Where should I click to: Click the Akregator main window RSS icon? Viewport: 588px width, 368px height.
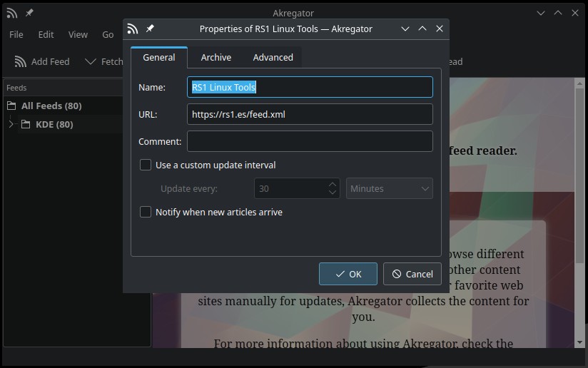pyautogui.click(x=12, y=13)
